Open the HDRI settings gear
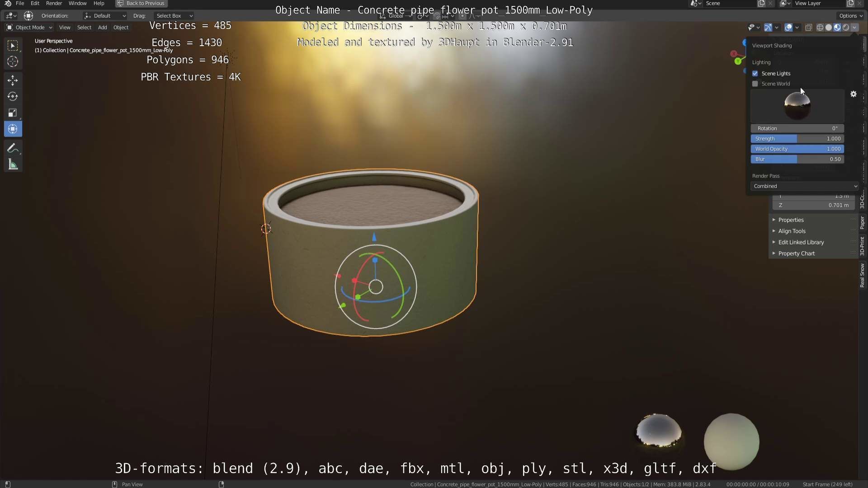The height and width of the screenshot is (488, 868). point(853,94)
